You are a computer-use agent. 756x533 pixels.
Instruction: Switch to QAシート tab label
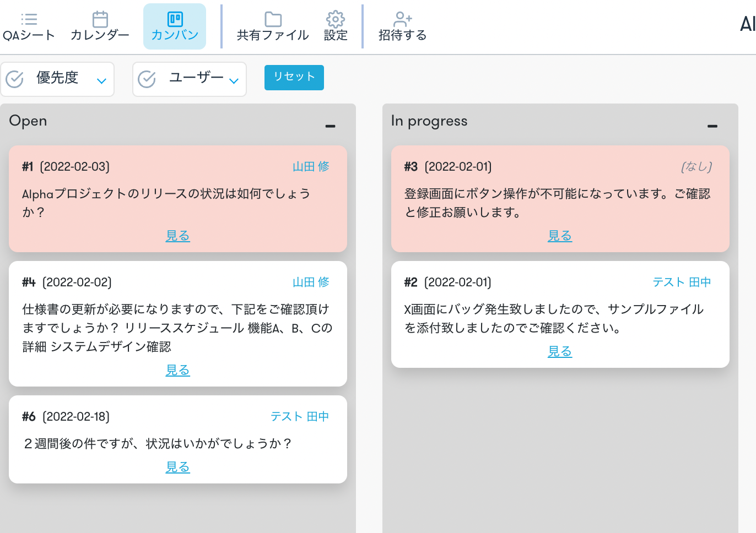tap(29, 35)
